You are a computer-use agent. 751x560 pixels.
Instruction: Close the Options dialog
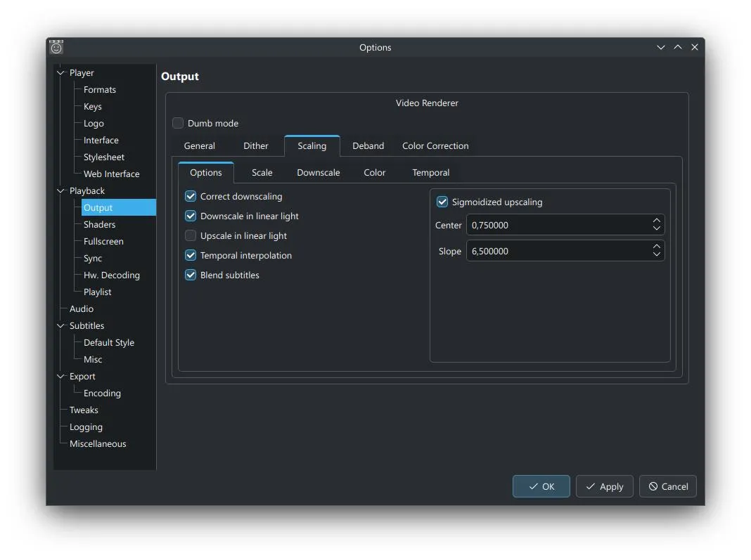pyautogui.click(x=695, y=47)
